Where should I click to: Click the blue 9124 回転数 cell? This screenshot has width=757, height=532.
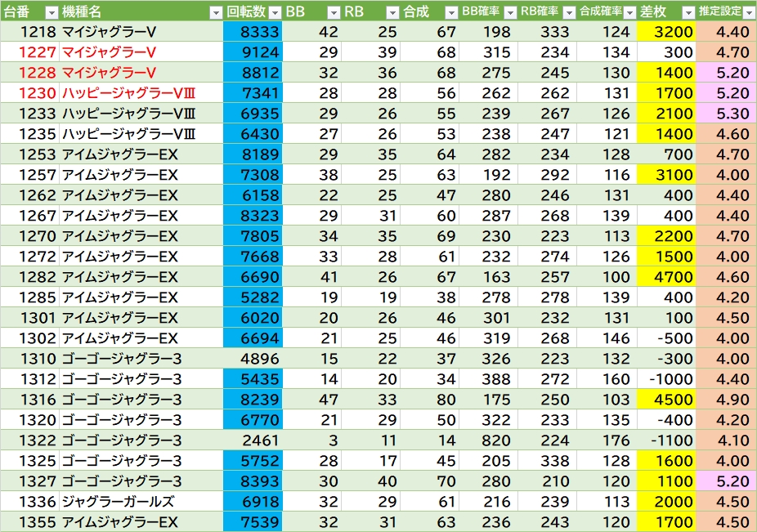(253, 52)
